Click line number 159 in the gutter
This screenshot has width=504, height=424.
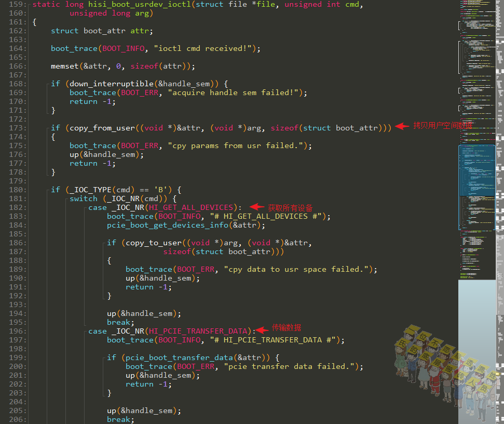[18, 5]
